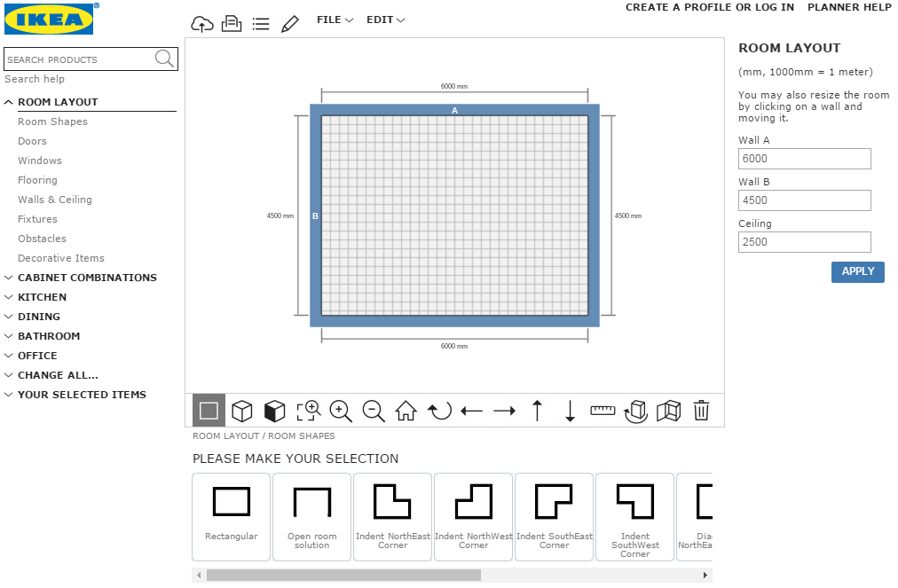Click the open doors cabinet view icon
Viewport: 898px width, 588px height.
(x=668, y=411)
